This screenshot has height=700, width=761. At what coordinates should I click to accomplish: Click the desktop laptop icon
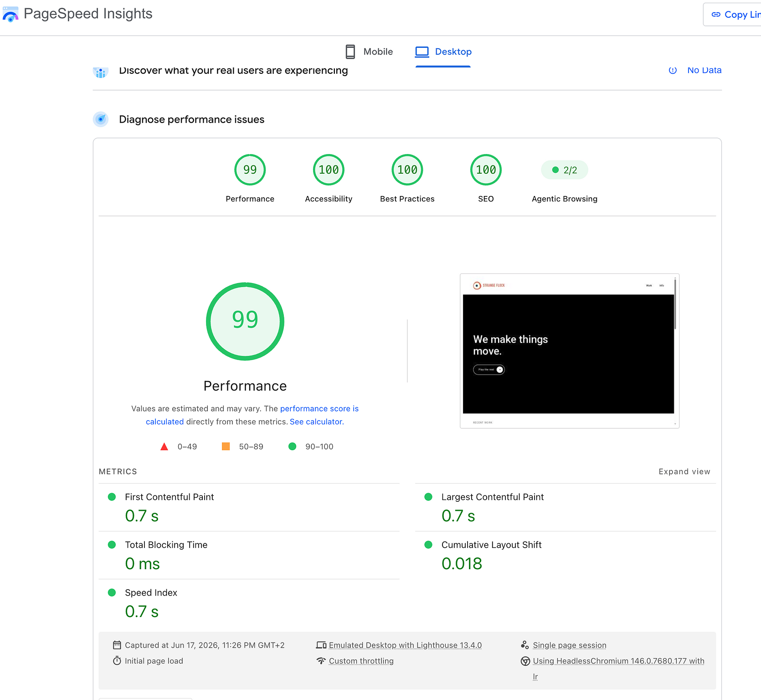pyautogui.click(x=422, y=51)
